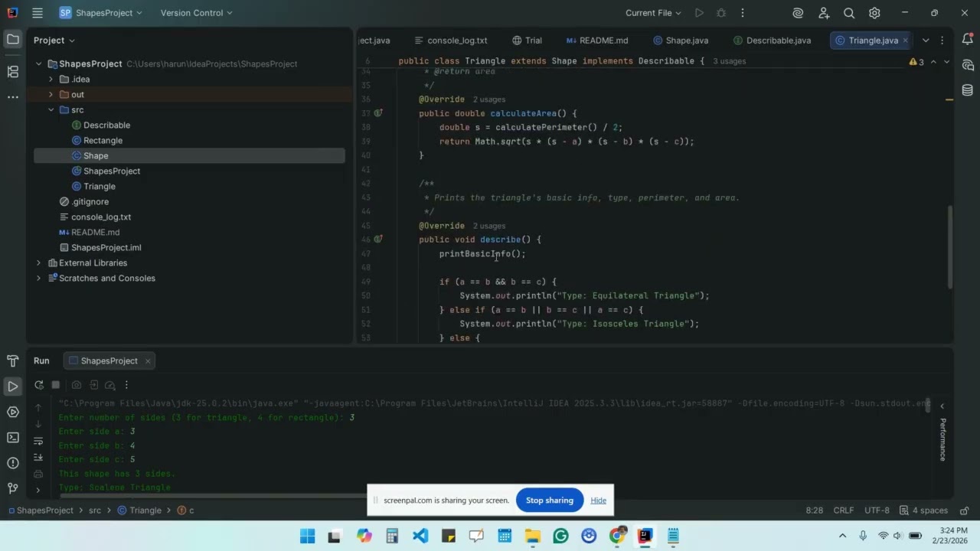This screenshot has width=980, height=551.
Task: Expand the Run panel side toolbar chevron
Action: click(38, 490)
